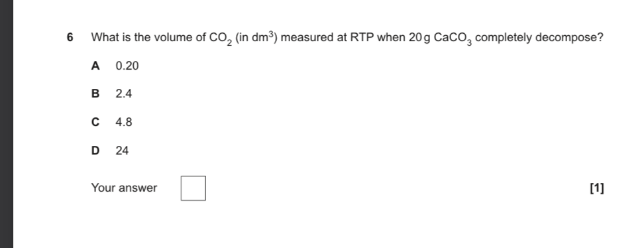Click the CaCO3 formula in the question
This screenshot has height=248, width=644.
point(453,38)
